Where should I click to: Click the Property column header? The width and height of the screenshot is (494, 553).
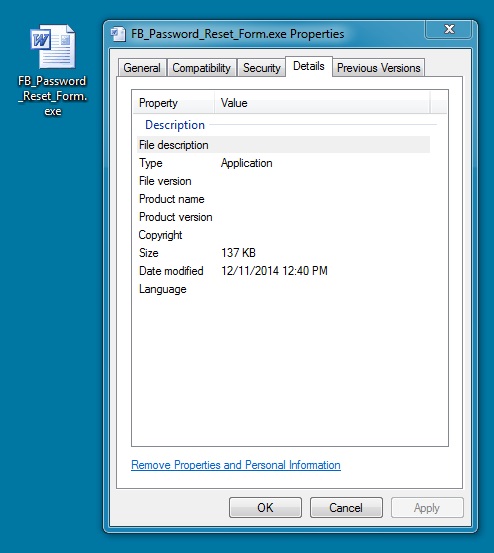pos(173,103)
